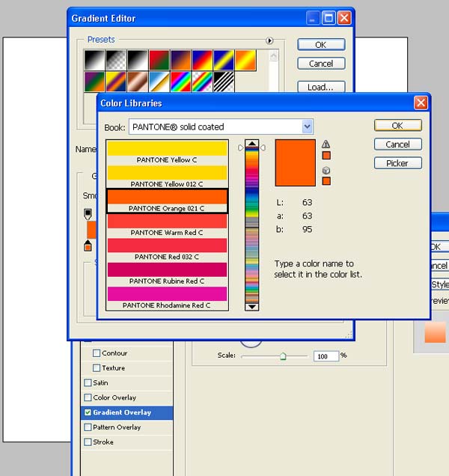The image size is (449, 476).
Task: Click OK in Gradient Editor dialog
Action: [x=321, y=45]
